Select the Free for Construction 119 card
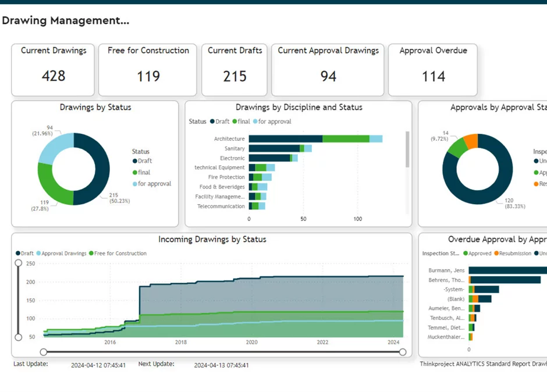 (147, 69)
